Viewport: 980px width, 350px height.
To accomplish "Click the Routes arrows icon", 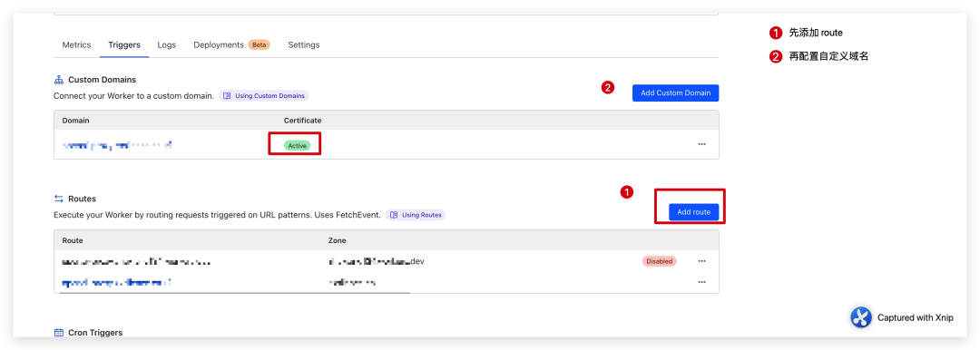I will click(59, 199).
